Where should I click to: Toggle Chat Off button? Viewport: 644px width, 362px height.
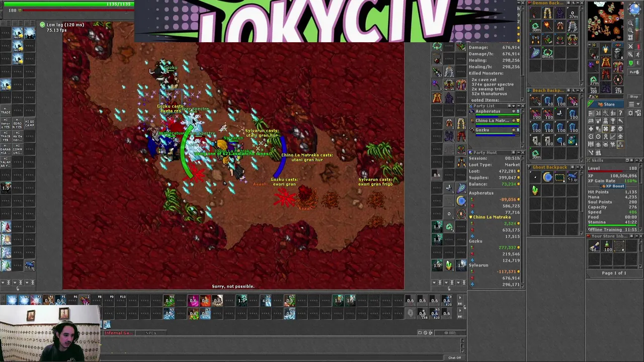click(454, 357)
